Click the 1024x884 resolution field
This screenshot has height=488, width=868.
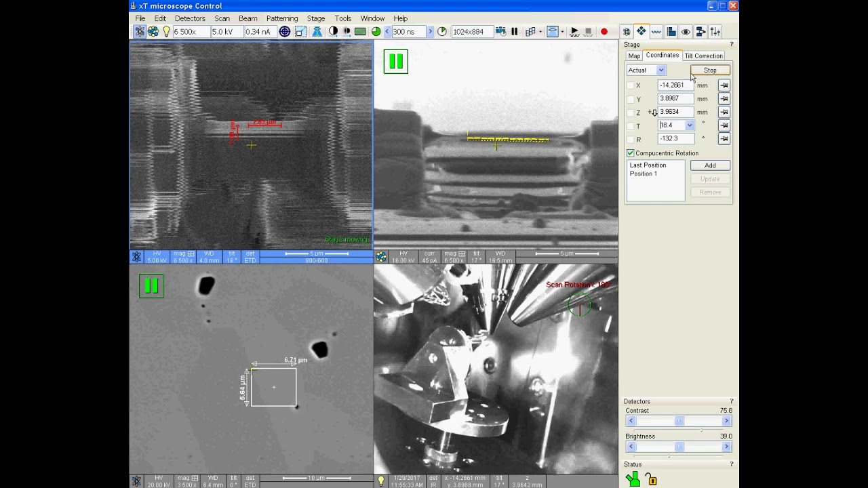pyautogui.click(x=472, y=31)
